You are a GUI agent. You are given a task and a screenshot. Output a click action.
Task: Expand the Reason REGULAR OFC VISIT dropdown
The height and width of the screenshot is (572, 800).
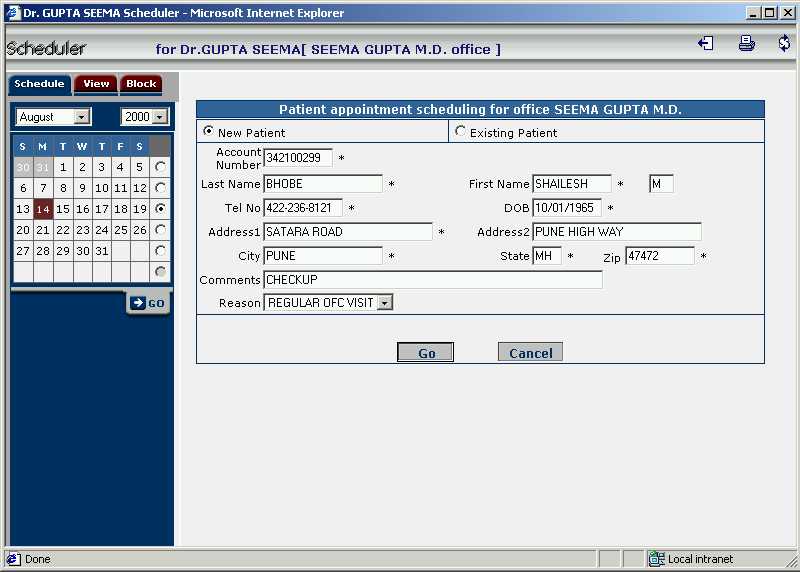[385, 303]
